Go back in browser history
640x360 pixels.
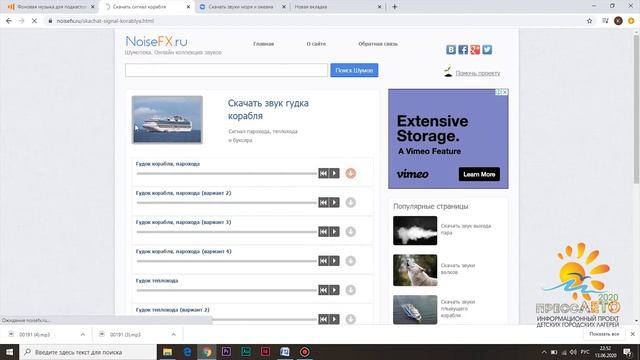click(9, 21)
